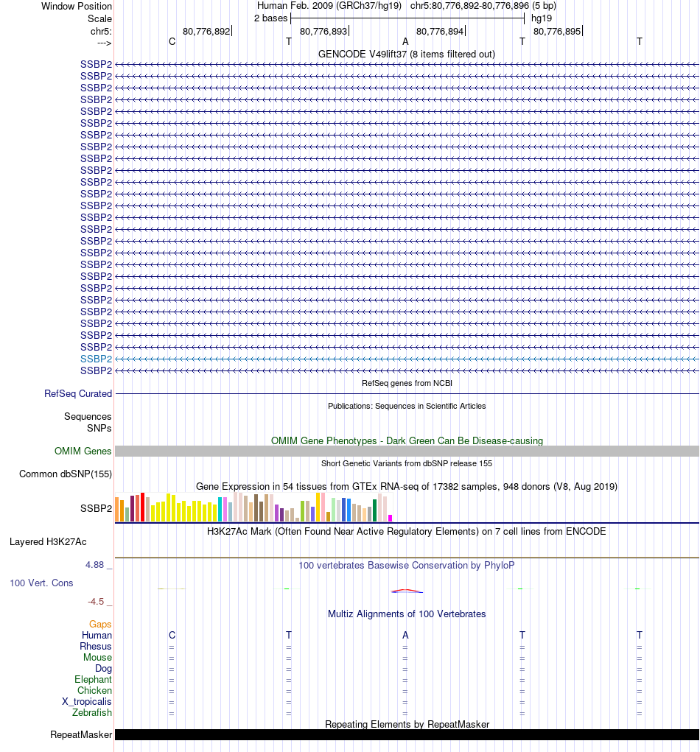
Task: Click the 'Rhesus' species label
Action: [96, 647]
